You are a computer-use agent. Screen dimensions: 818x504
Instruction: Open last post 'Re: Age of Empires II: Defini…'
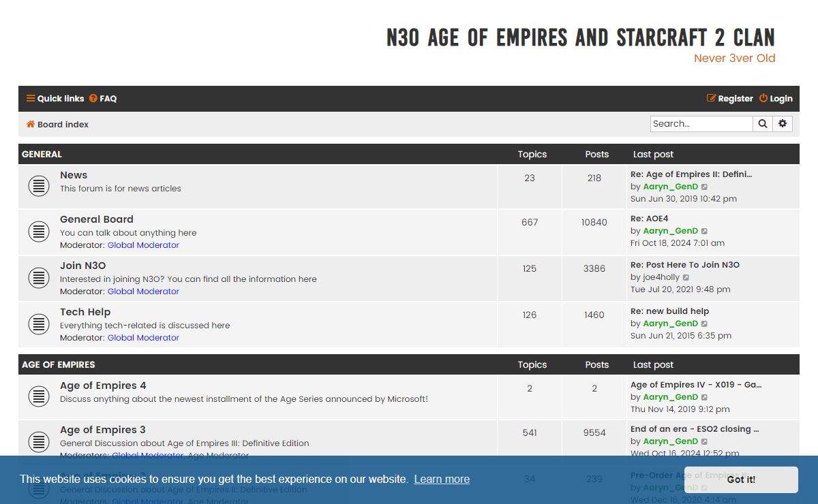tap(691, 174)
